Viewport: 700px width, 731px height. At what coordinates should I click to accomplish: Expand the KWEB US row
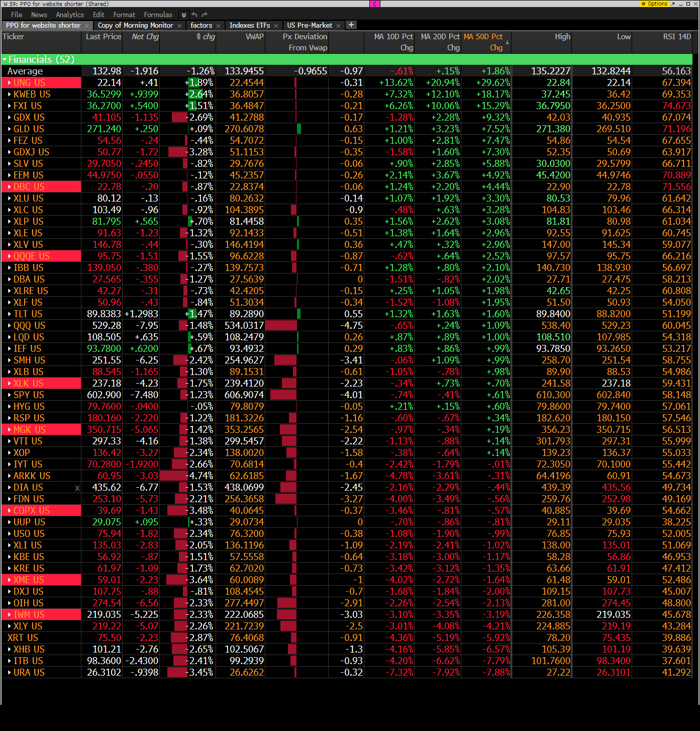click(10, 95)
